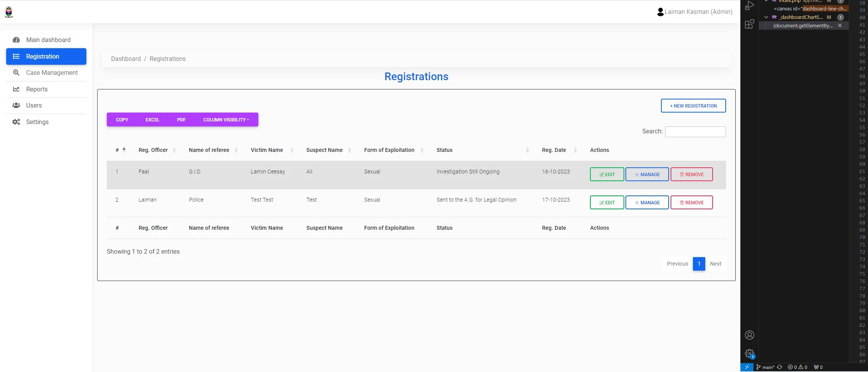This screenshot has height=372, width=868.
Task: Select Case Management in the sidebar
Action: click(52, 72)
